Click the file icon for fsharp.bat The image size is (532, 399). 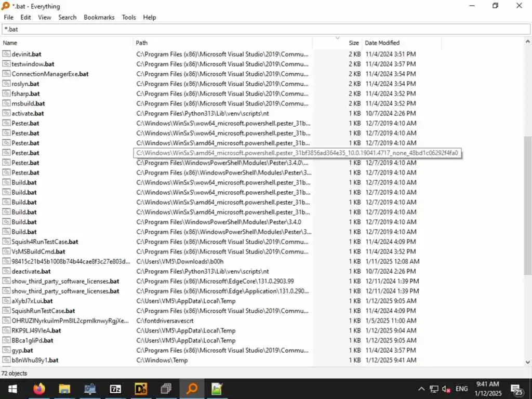[x=6, y=94]
